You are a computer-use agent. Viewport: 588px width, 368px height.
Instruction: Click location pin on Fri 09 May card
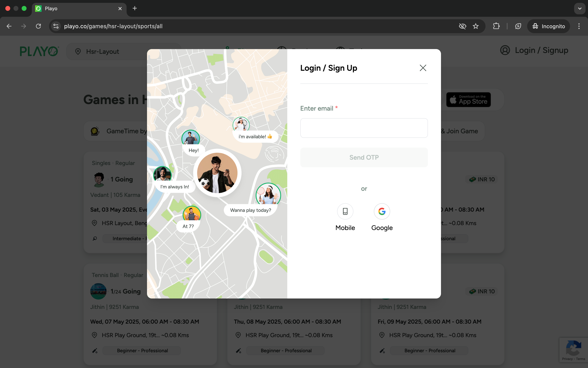pos(382,335)
